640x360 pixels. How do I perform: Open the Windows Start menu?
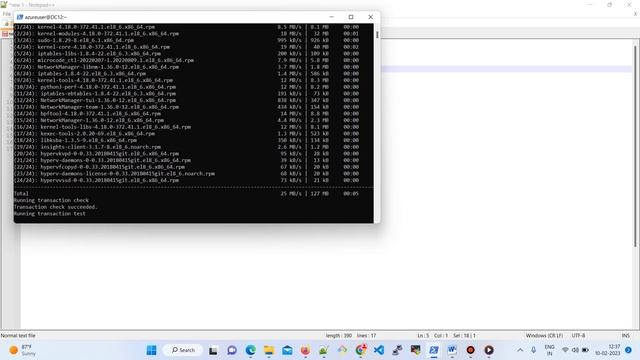(151, 350)
